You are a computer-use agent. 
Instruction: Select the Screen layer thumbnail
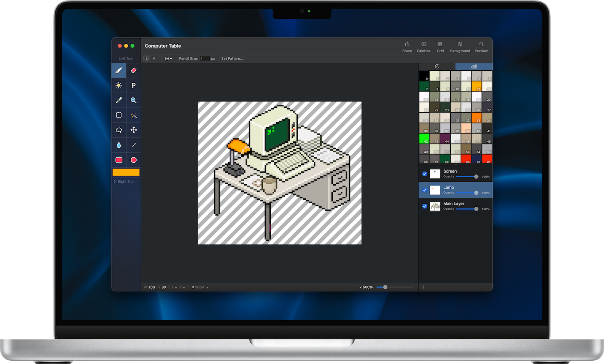pos(435,174)
